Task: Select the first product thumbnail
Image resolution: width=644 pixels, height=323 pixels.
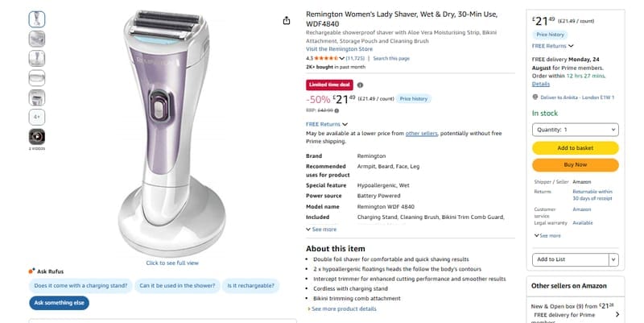Action: (37, 19)
